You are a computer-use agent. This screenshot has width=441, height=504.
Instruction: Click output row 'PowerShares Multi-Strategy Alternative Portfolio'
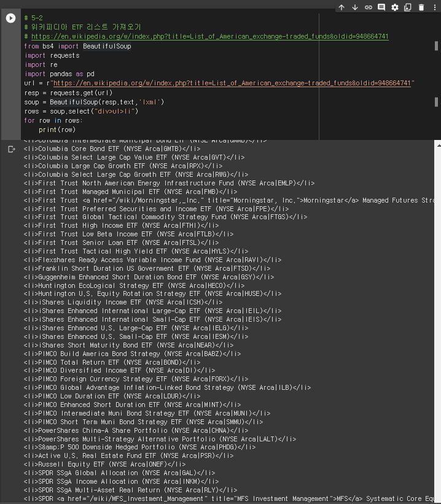click(x=160, y=440)
